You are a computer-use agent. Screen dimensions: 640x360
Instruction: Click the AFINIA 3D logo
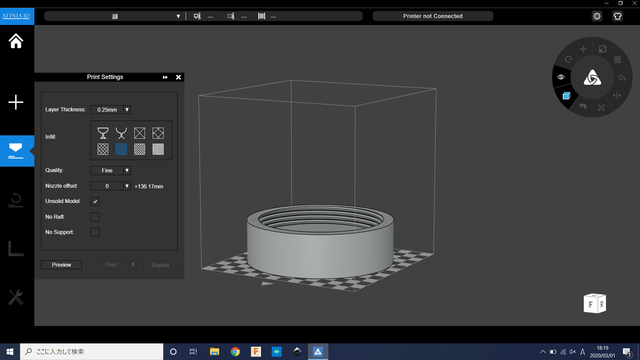(x=16, y=16)
